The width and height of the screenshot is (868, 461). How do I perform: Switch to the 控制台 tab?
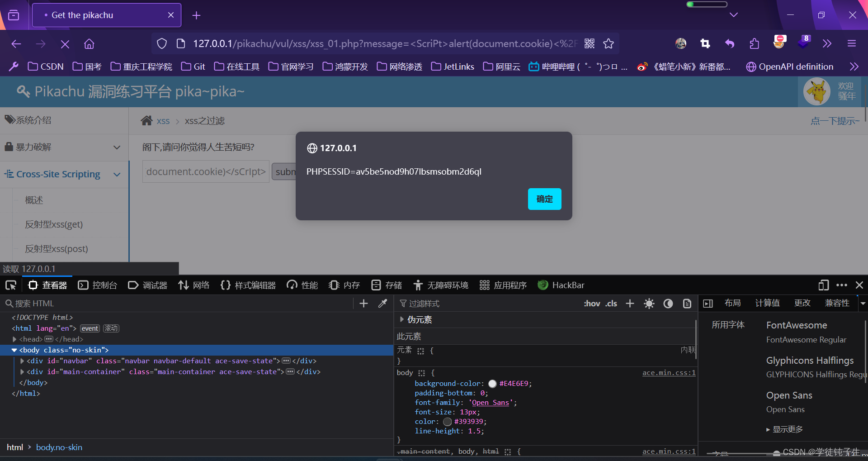click(98, 285)
